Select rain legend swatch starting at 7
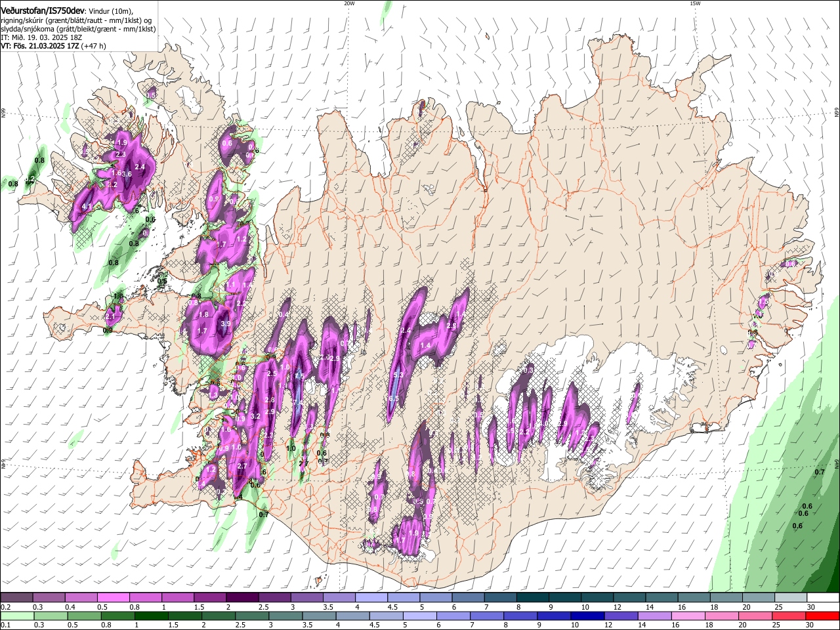The image size is (840, 630). pyautogui.click(x=488, y=616)
